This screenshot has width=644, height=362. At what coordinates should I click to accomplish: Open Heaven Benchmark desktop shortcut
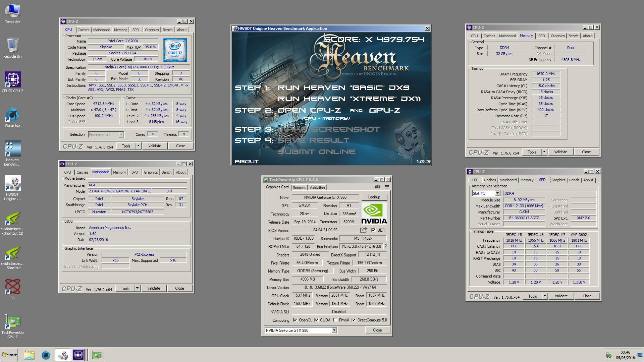[x=12, y=153]
